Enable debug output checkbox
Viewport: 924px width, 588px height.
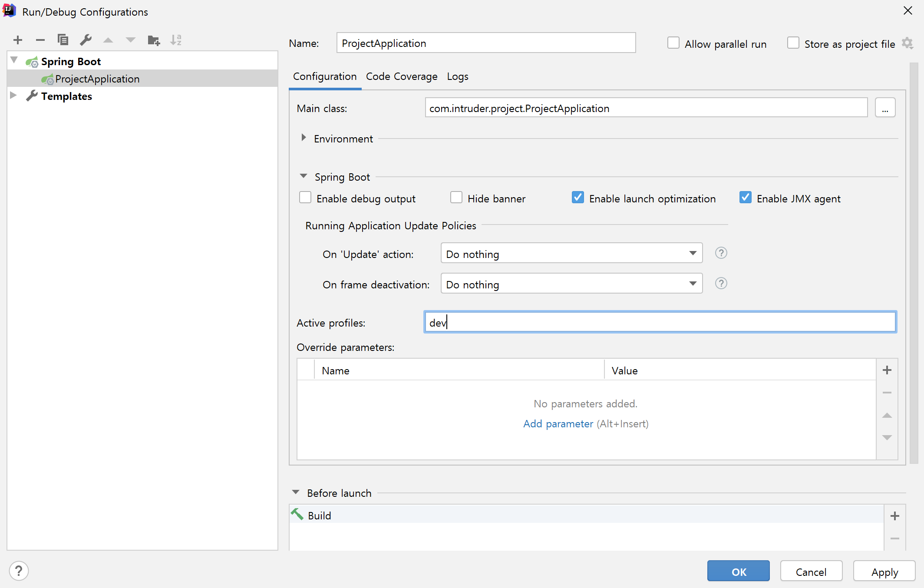pos(306,198)
